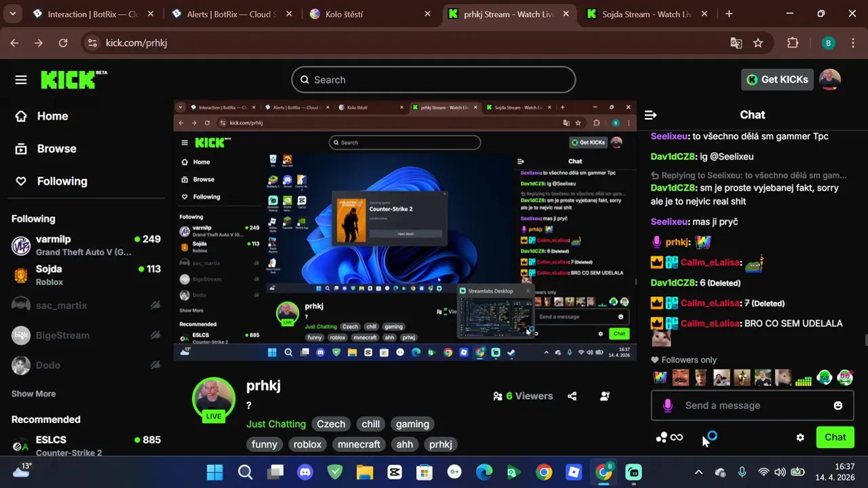
Task: Open the tab search dropdown arrow
Action: tap(12, 14)
